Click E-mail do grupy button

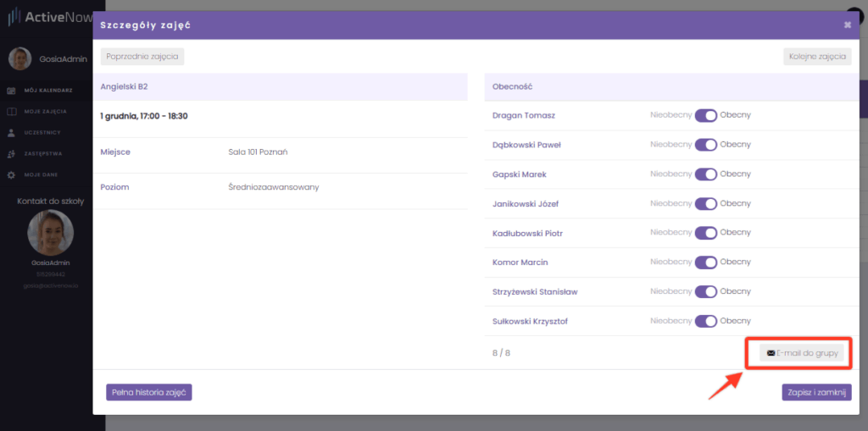coord(802,353)
